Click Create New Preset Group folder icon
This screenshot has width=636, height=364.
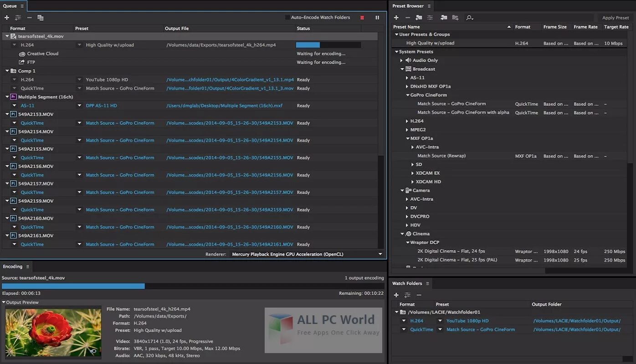pyautogui.click(x=419, y=18)
